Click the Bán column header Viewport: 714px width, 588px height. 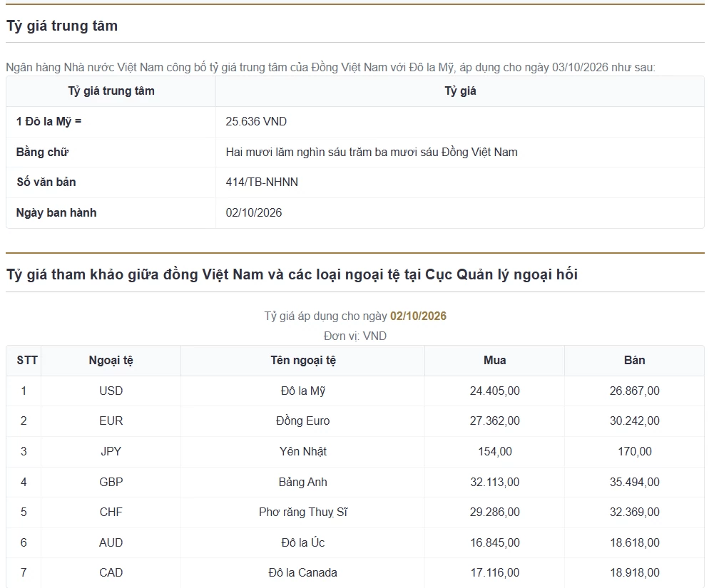coord(634,361)
